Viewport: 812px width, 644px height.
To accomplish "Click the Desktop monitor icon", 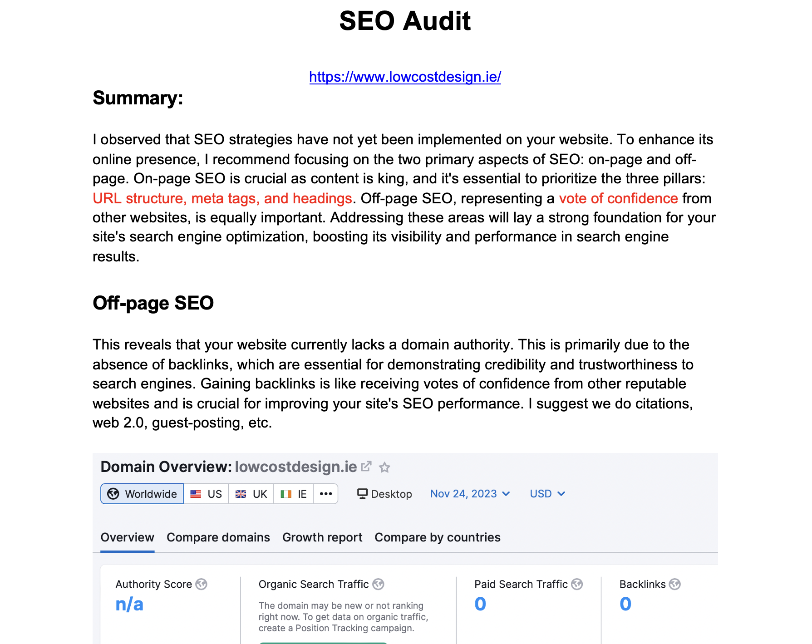I will click(362, 494).
